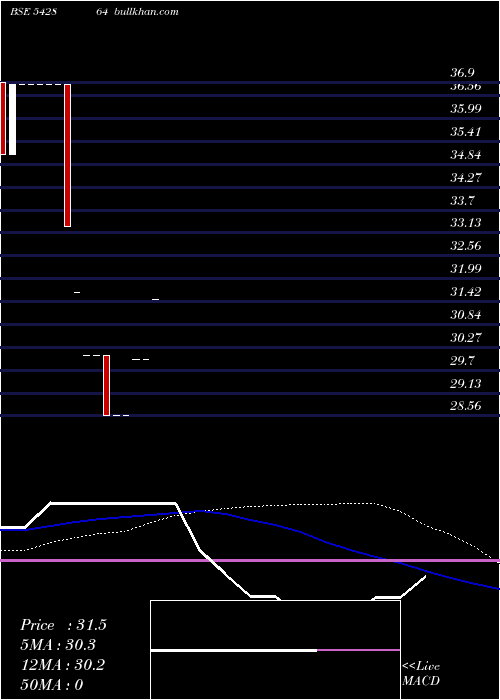500x700 pixels.
Task: Click the BSE 5428 ticker label
Action: (33, 12)
